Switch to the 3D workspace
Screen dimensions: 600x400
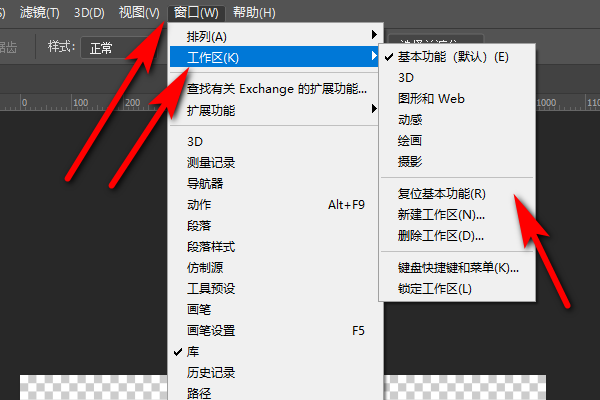point(457,78)
